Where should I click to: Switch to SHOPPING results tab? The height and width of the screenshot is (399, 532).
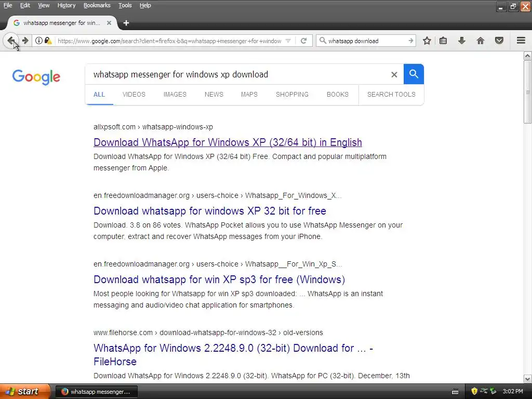point(292,95)
